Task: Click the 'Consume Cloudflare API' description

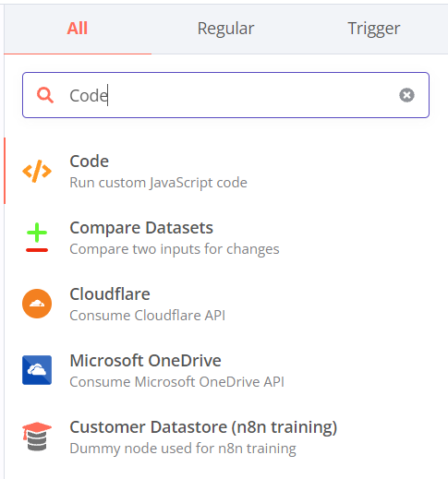Action: coord(148,316)
